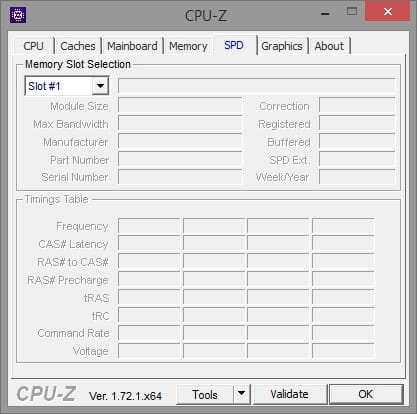Switch to the Memory tab
417x414 pixels.
(x=188, y=46)
